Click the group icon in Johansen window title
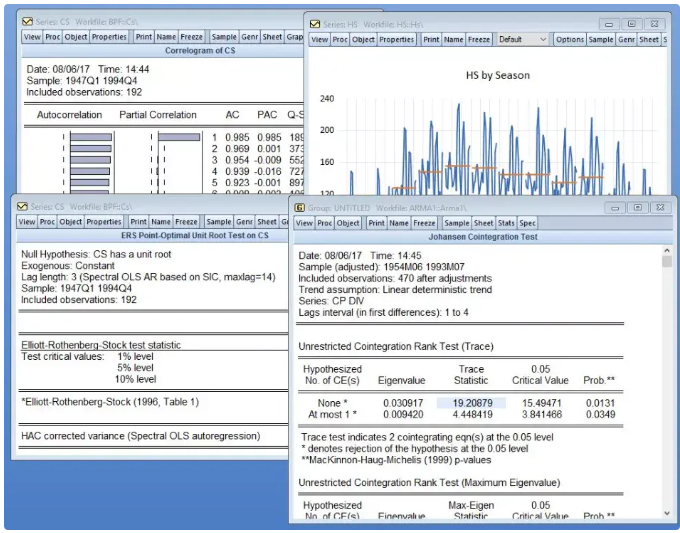Viewport: 680px width, 533px height. 299,208
